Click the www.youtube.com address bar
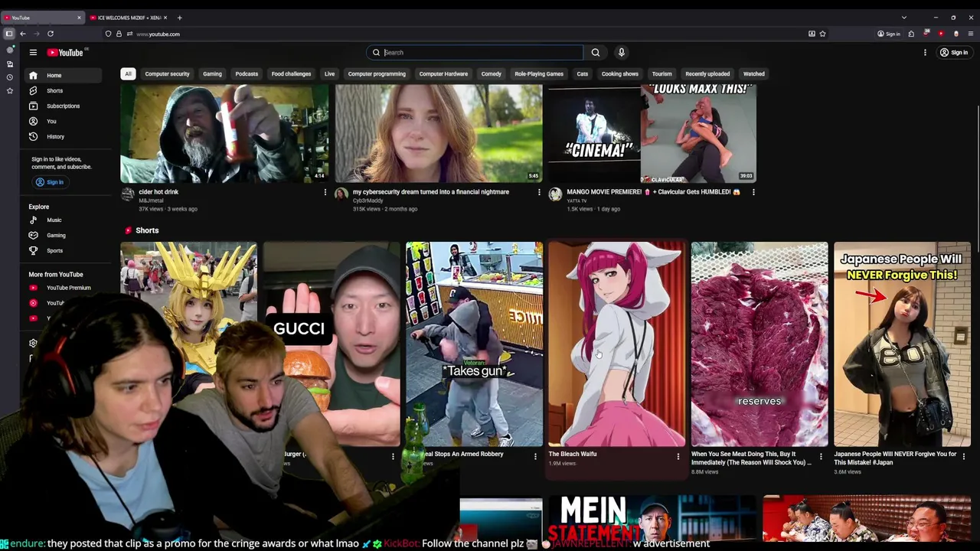Viewport: 980px width, 551px height. [x=459, y=34]
